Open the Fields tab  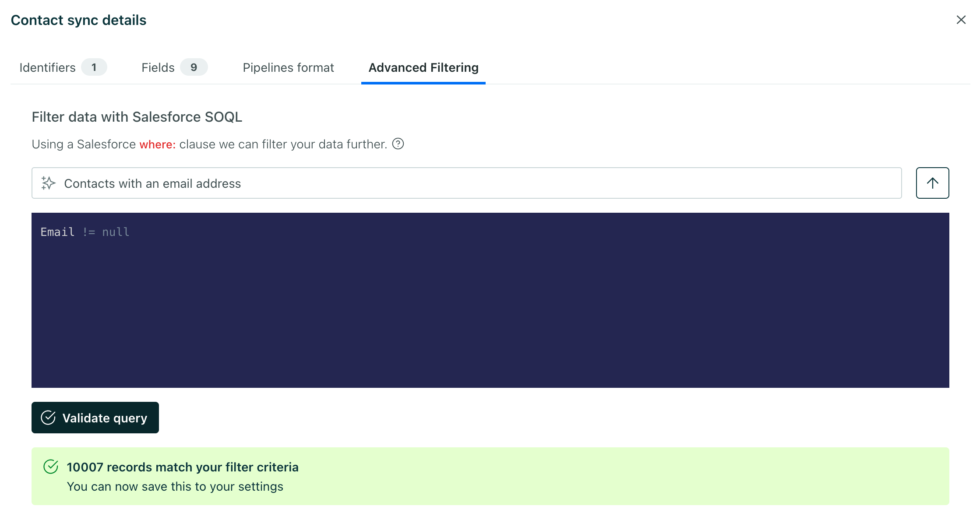point(158,67)
